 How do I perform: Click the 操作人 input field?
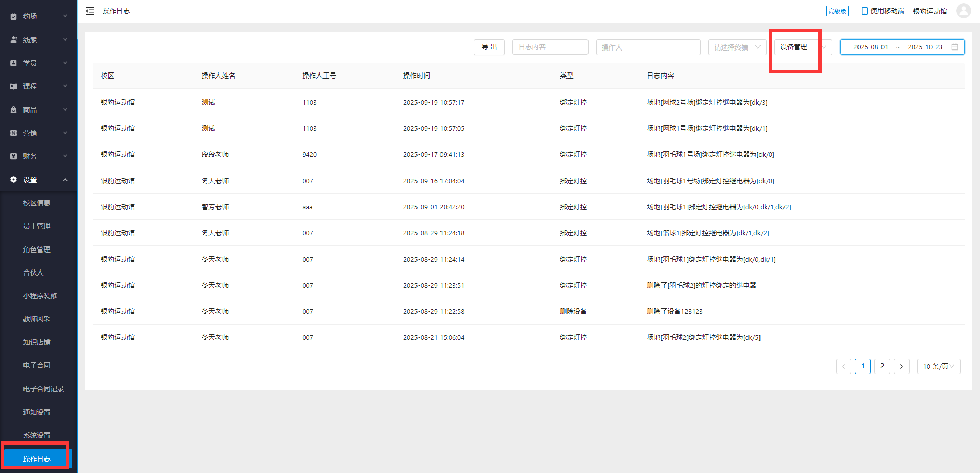(x=648, y=47)
